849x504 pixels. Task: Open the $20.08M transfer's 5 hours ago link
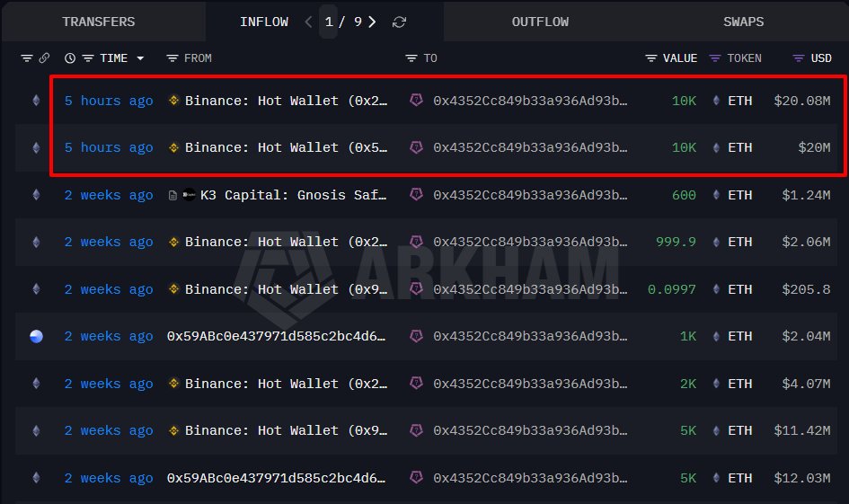[x=109, y=101]
